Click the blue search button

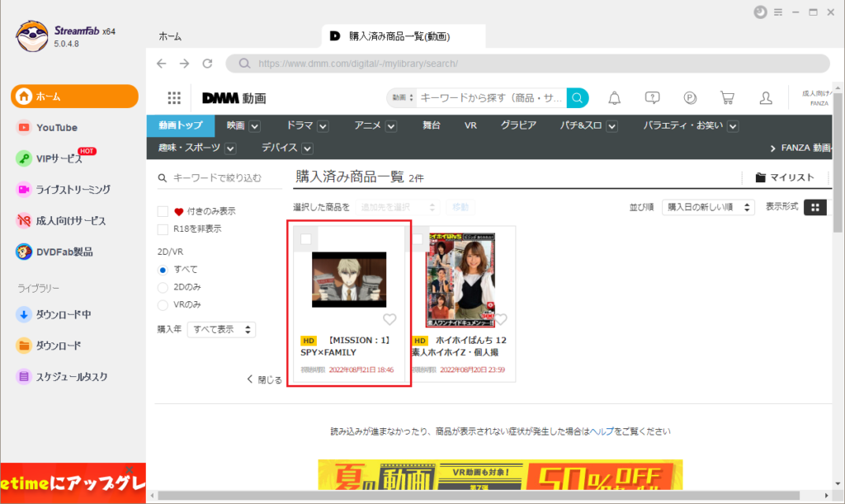pos(578,98)
